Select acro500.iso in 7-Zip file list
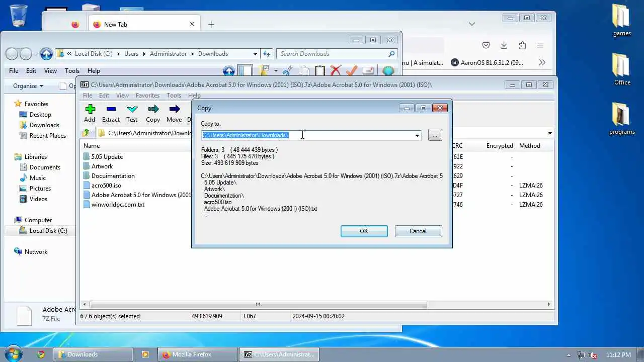This screenshot has width=644, height=362. [106, 186]
